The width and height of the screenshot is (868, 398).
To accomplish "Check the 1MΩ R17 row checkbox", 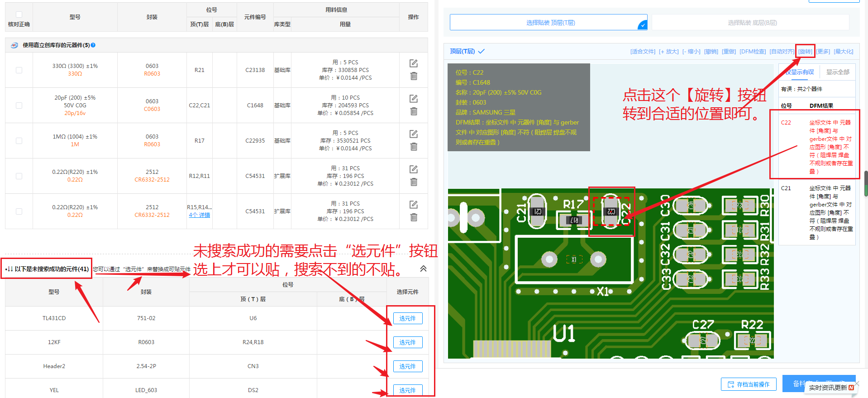I will pyautogui.click(x=19, y=141).
